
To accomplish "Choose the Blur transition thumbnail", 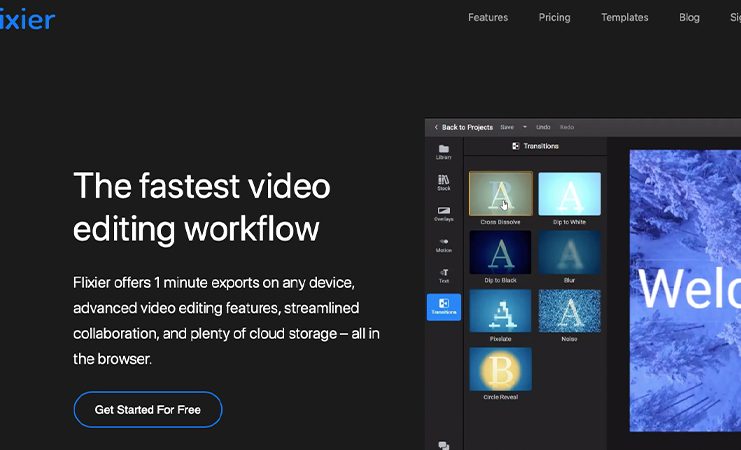I will (569, 252).
